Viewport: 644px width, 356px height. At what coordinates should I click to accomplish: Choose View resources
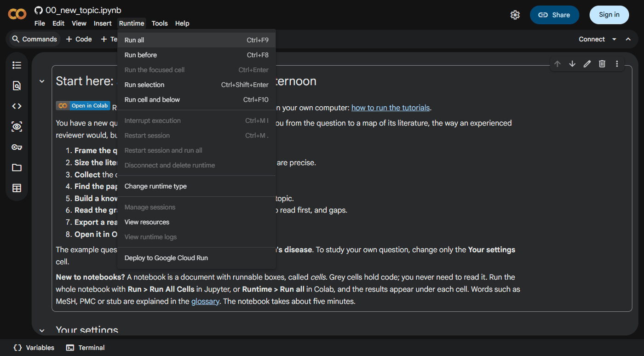tap(196, 222)
